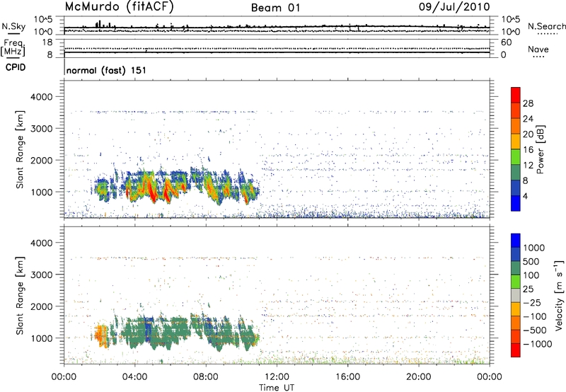The width and height of the screenshot is (566, 392).
Task: Select the 4 label on the power scale
Action: [x=525, y=196]
